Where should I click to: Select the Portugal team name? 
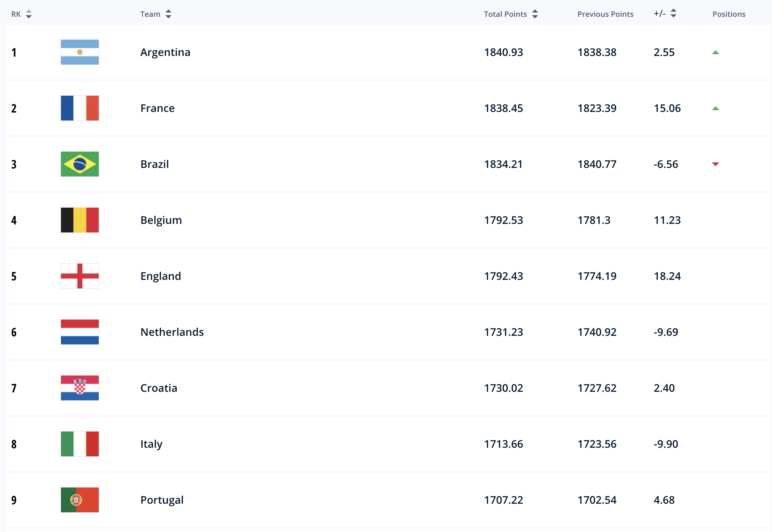(x=162, y=500)
